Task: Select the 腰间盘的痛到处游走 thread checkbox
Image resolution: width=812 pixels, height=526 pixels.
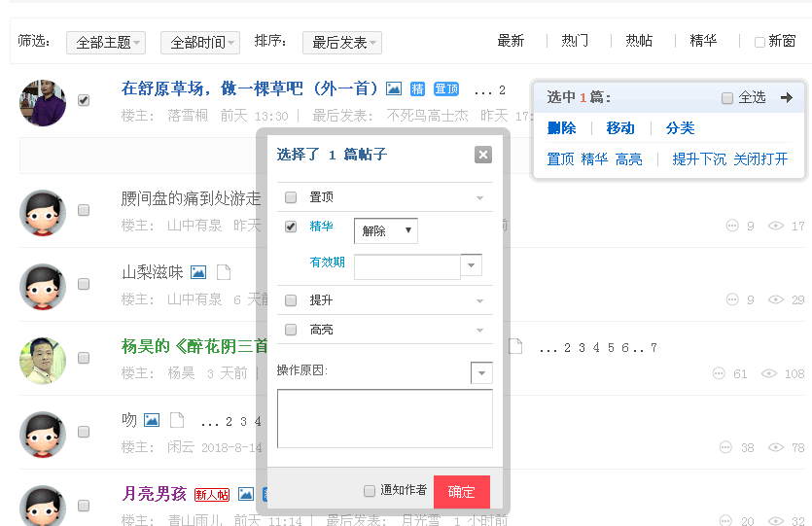Action: click(x=84, y=210)
